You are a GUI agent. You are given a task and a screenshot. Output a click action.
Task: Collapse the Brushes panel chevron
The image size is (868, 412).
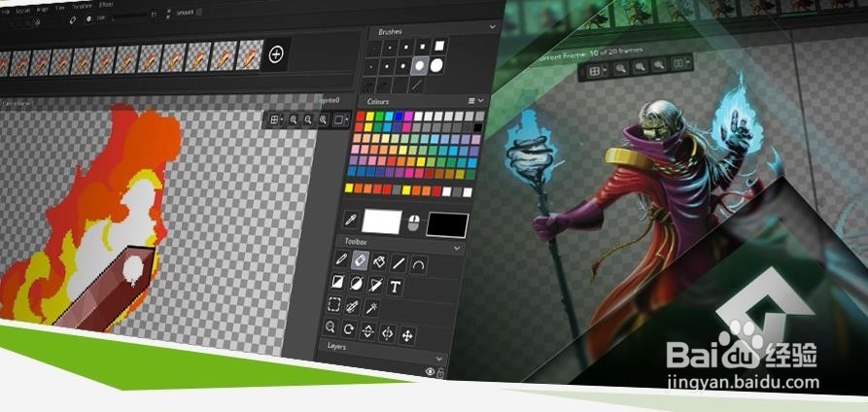[x=492, y=26]
